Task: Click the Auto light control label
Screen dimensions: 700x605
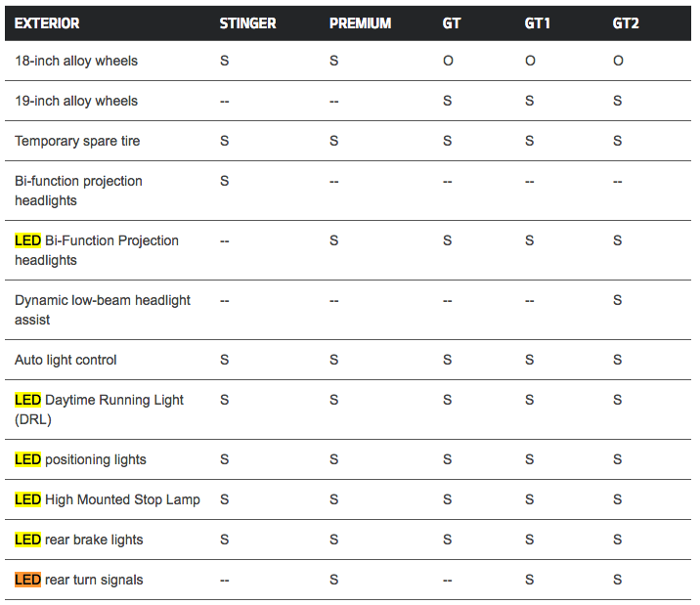Action: tap(66, 360)
